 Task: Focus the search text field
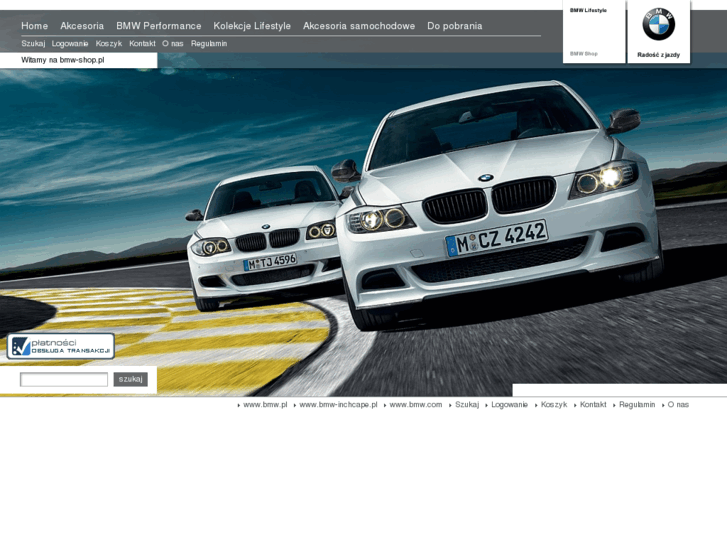coord(64,379)
